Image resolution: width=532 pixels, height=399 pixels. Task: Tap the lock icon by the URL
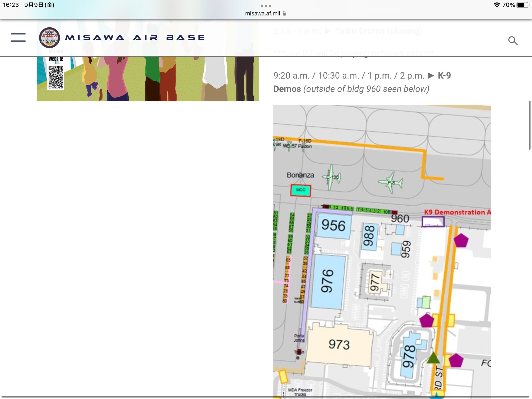(x=284, y=13)
